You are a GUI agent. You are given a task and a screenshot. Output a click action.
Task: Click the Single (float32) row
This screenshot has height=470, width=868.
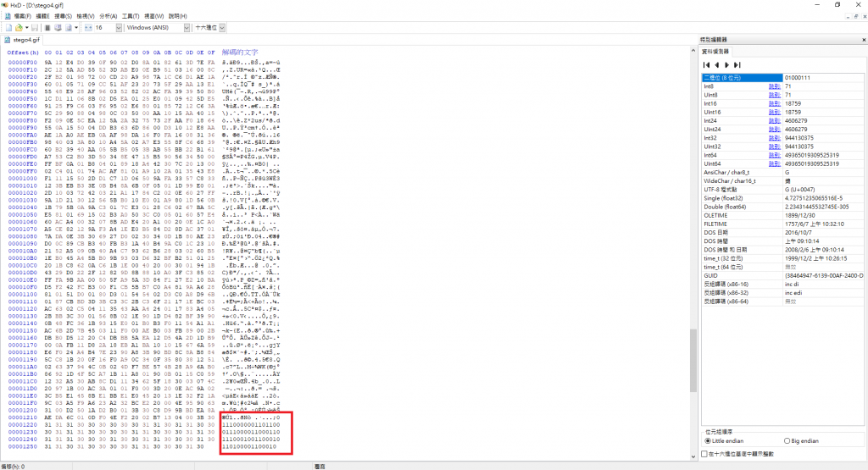(782, 198)
